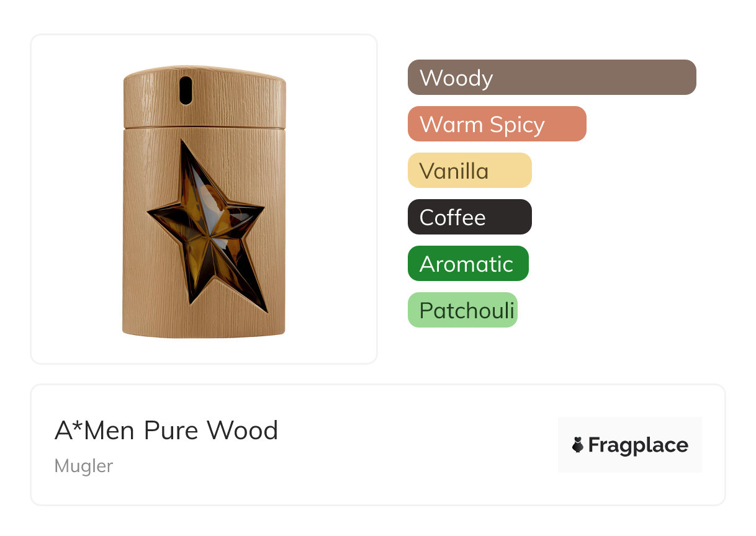Select the Aromatic accord tag
The width and height of the screenshot is (756, 536).
tap(468, 264)
